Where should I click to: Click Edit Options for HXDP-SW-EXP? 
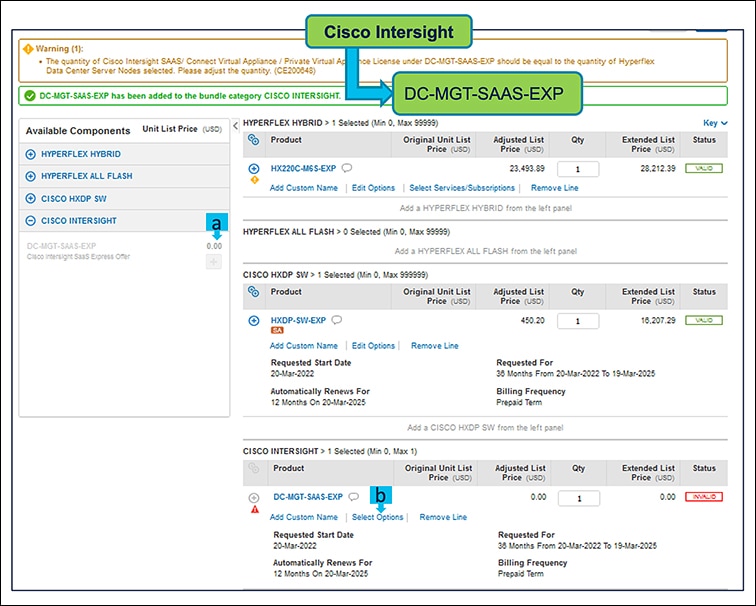coord(373,346)
